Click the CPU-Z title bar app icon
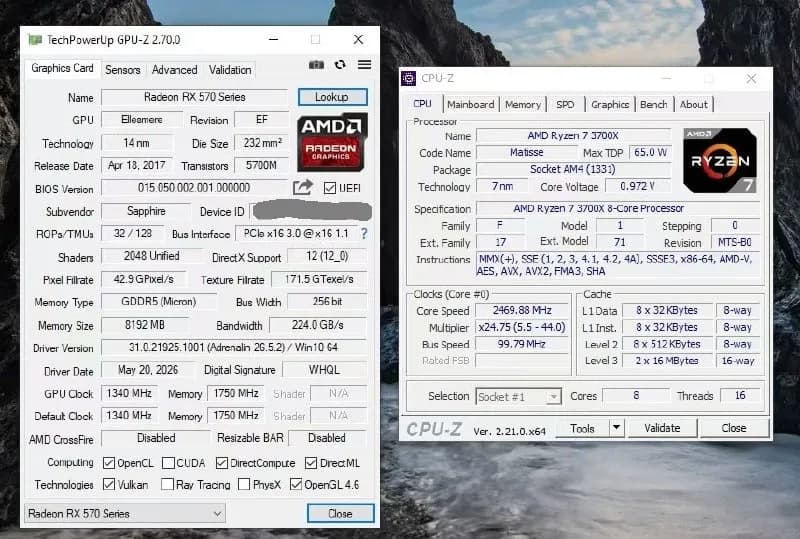 click(x=409, y=78)
